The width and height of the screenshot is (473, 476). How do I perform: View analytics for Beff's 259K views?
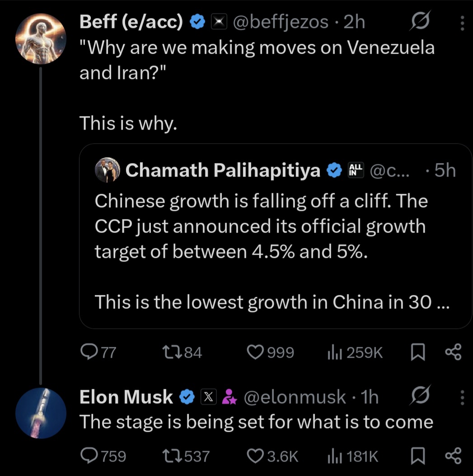[x=333, y=352]
